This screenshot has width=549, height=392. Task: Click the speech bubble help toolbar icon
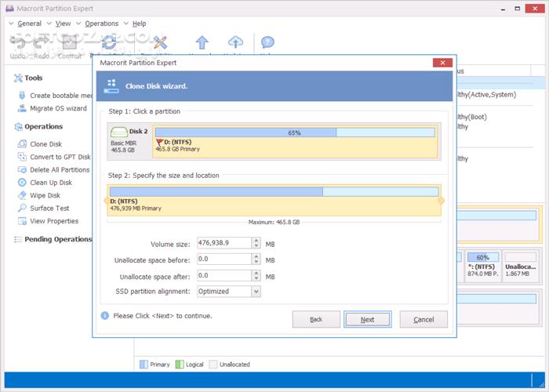267,42
